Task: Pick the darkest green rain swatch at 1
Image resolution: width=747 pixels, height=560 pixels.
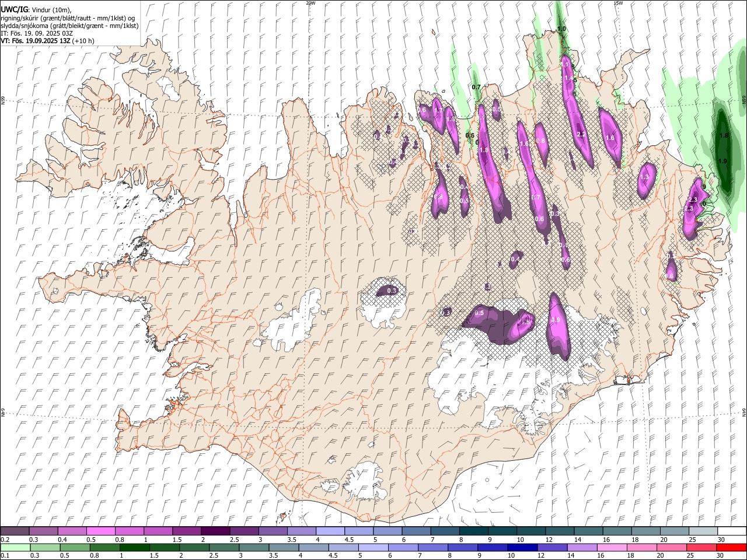Action: click(x=134, y=548)
